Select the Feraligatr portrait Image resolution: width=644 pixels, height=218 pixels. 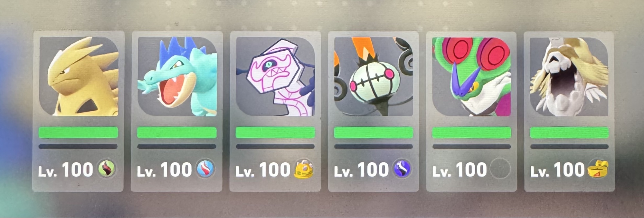point(177,76)
